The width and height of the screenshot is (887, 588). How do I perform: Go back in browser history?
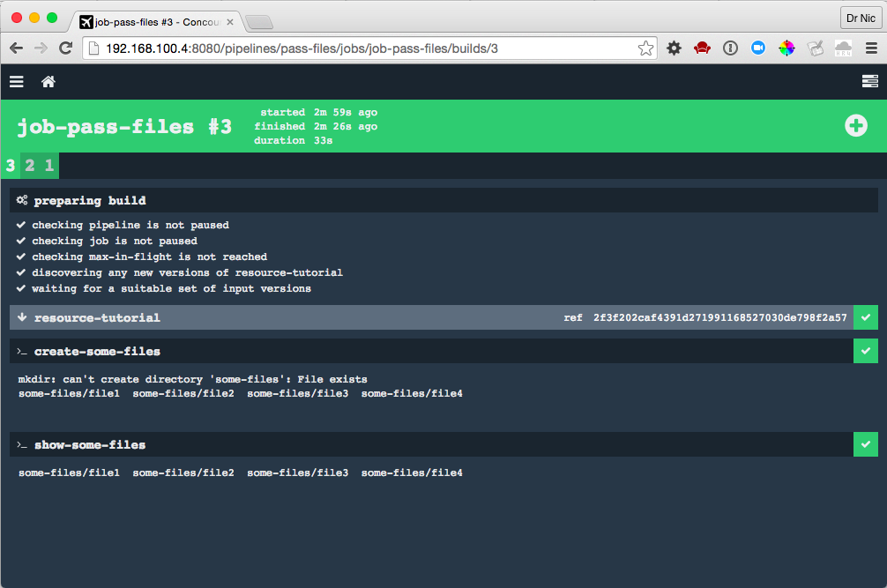(x=17, y=48)
